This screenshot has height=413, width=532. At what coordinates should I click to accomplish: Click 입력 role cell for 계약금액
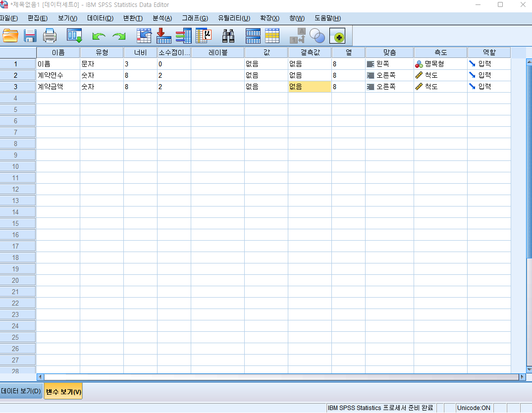point(489,87)
